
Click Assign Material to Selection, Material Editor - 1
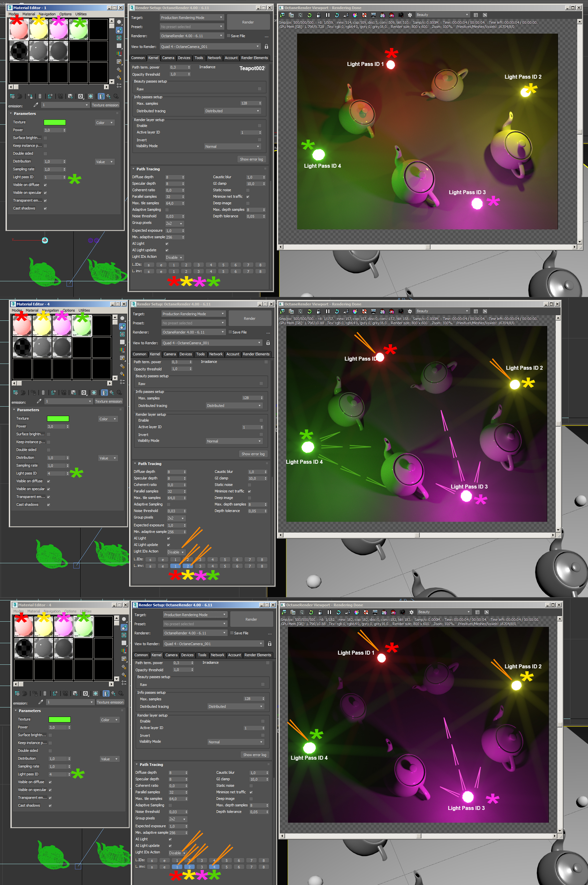pos(30,96)
